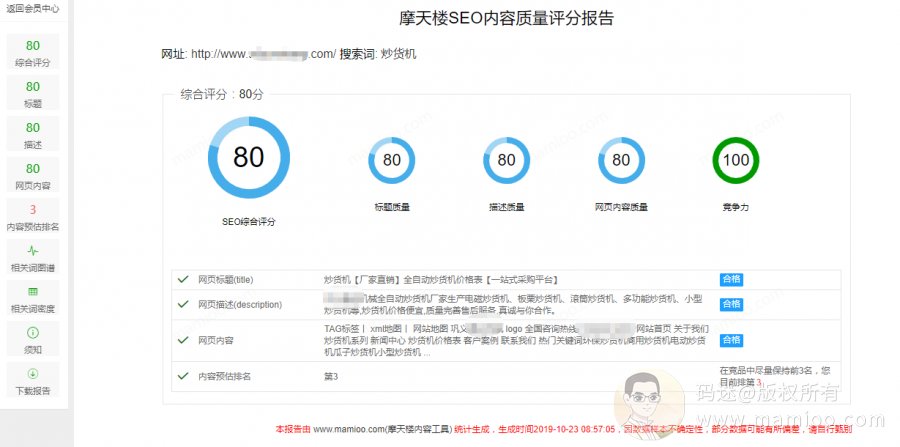
Task: Click the 下载报告 download icon
Action: (x=33, y=374)
